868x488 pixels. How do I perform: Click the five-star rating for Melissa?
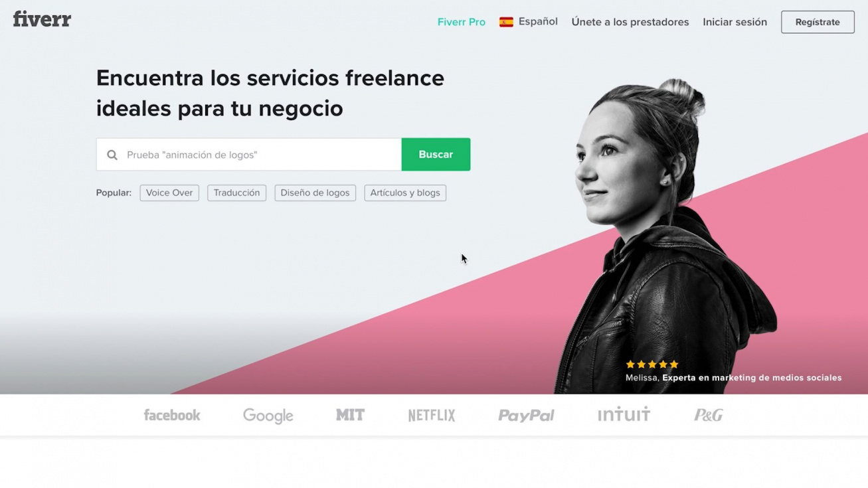click(652, 365)
